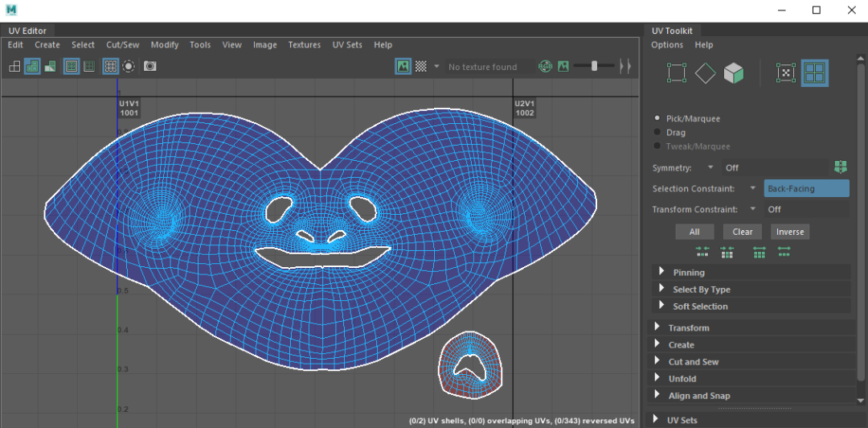
Task: Select the Drag radio button
Action: (657, 133)
